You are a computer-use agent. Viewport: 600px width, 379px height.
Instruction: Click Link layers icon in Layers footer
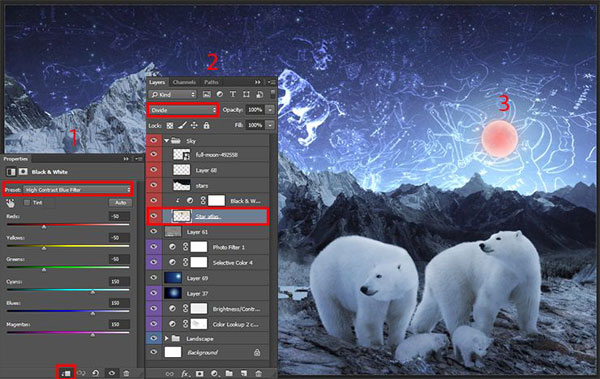tap(170, 374)
